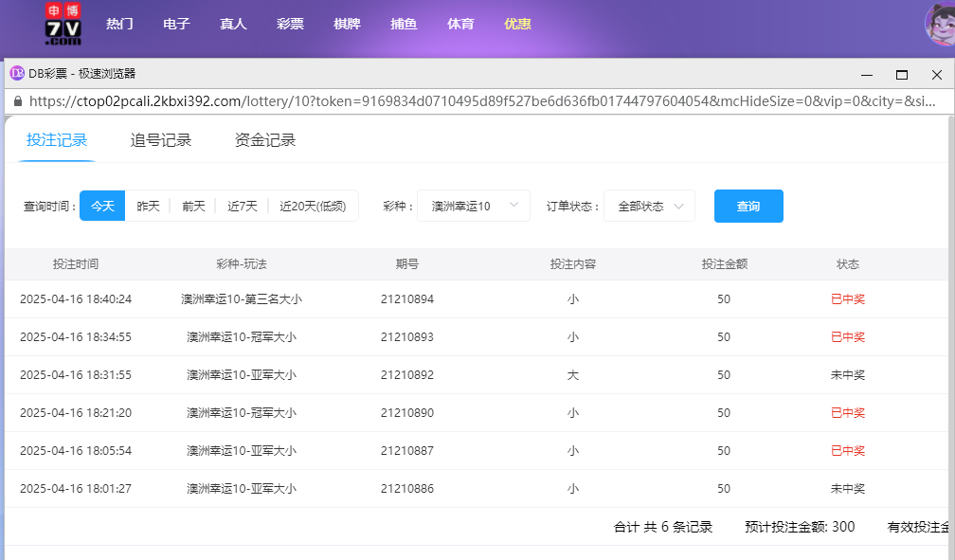Click the 申博 7V.com site logo

[63, 25]
